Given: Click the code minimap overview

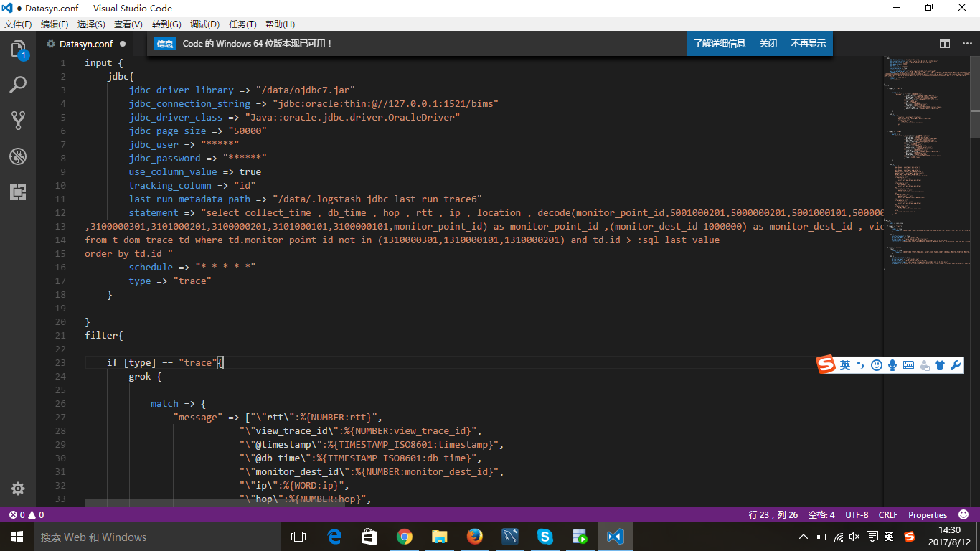Looking at the screenshot, I should pos(926,165).
